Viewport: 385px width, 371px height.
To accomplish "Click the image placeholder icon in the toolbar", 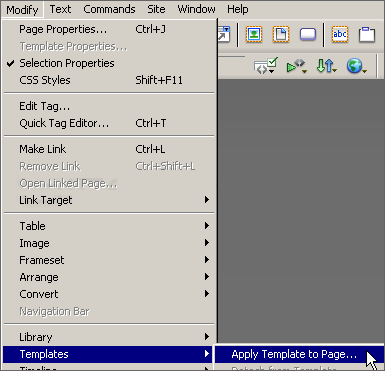I will 254,34.
